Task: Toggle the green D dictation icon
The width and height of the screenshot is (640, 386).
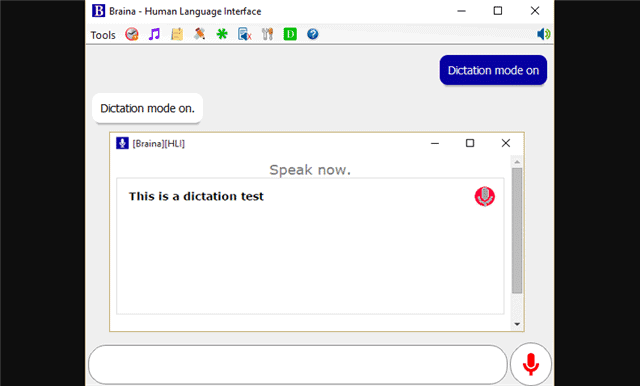Action: [290, 34]
